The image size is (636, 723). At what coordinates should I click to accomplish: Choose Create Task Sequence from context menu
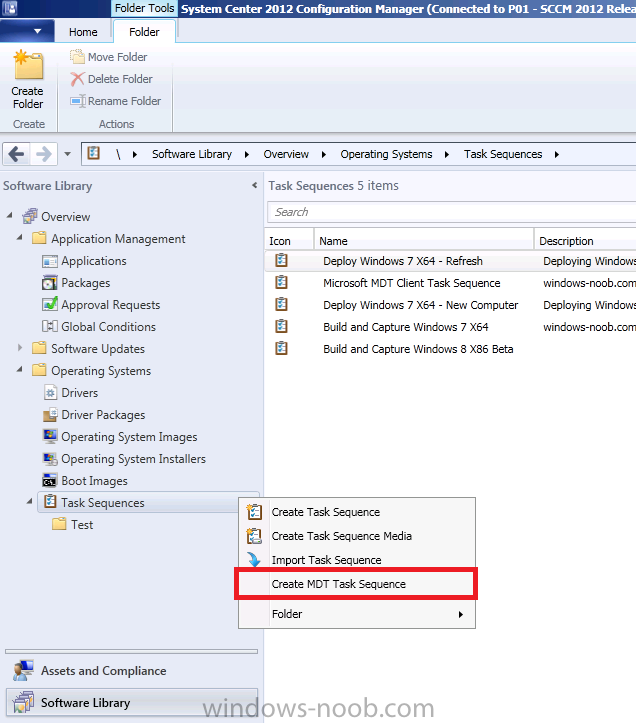[357, 512]
